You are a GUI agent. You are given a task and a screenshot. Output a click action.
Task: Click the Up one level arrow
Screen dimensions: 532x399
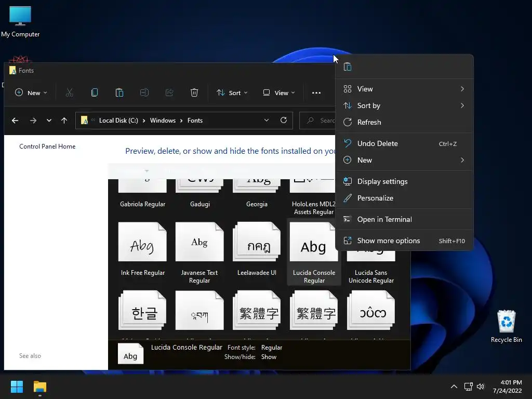[x=64, y=121]
